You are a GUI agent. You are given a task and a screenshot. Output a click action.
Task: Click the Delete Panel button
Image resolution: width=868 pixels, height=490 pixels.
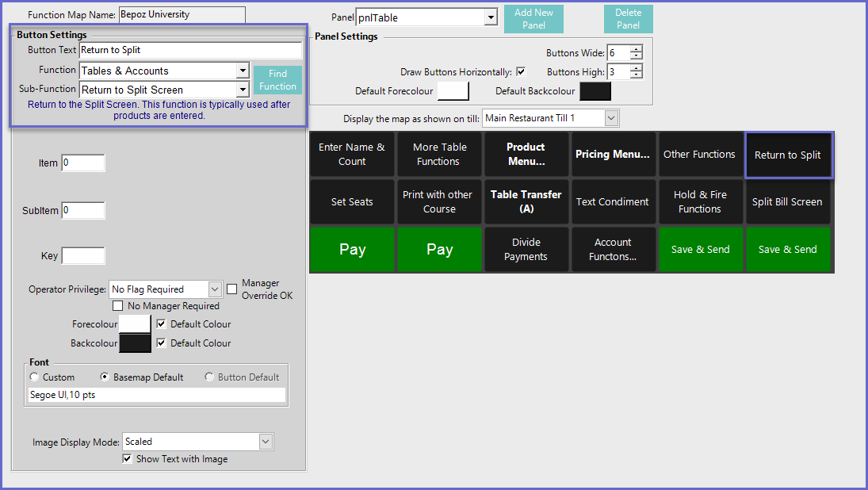coord(629,19)
